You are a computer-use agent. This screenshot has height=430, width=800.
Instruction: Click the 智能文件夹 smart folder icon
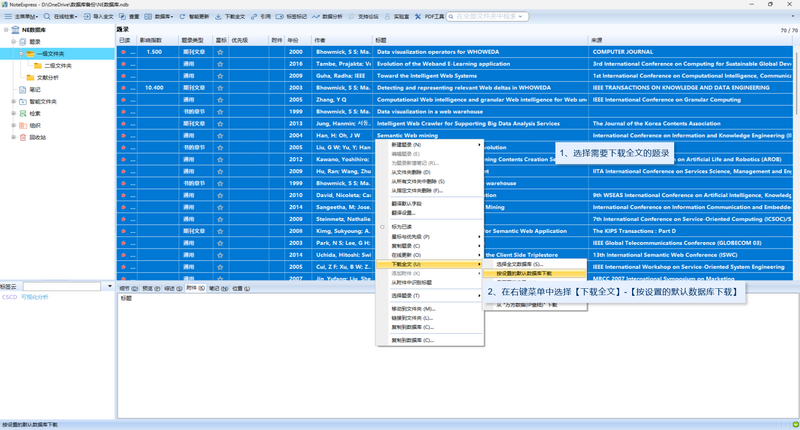click(x=22, y=102)
